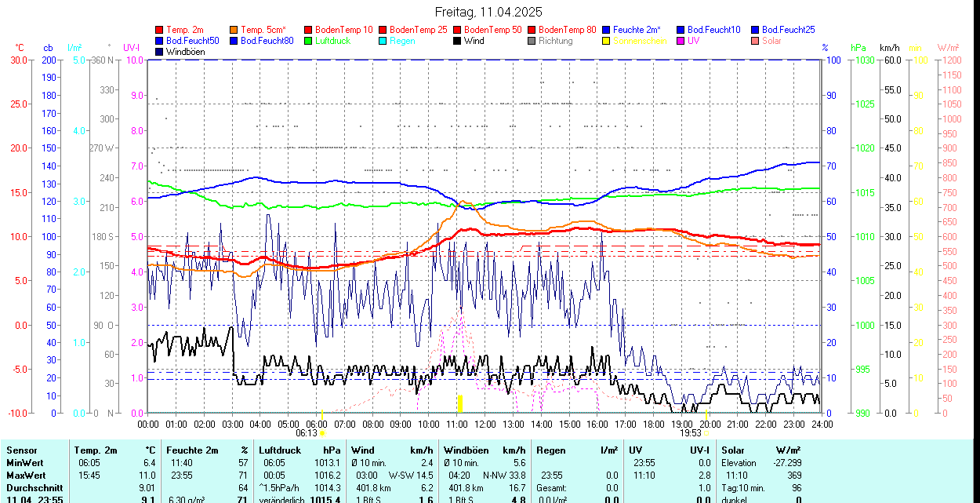980x503 pixels.
Task: Click the black Wind legend square
Action: tap(457, 41)
